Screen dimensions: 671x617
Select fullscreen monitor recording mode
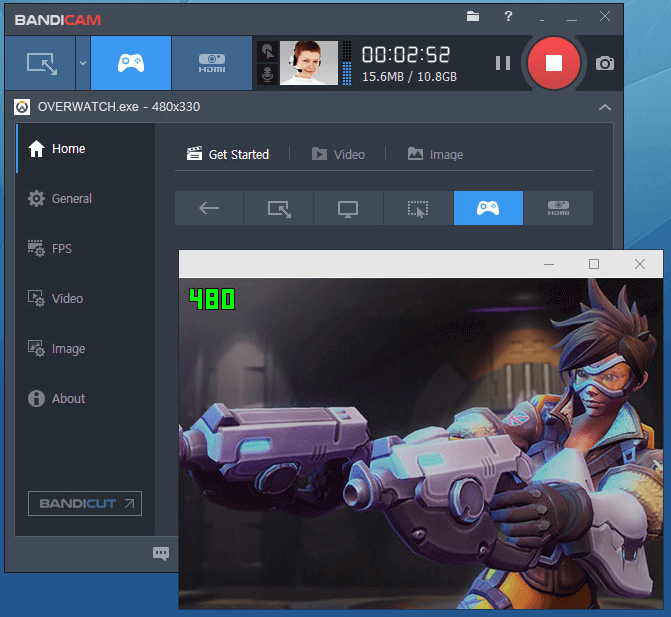[x=348, y=208]
